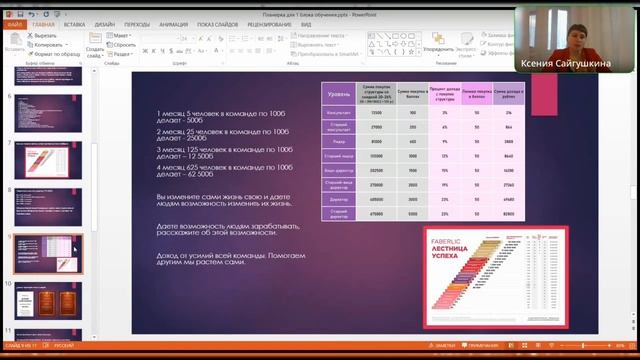
Task: Select the text box shape in shapes gallery
Action: 372,36
